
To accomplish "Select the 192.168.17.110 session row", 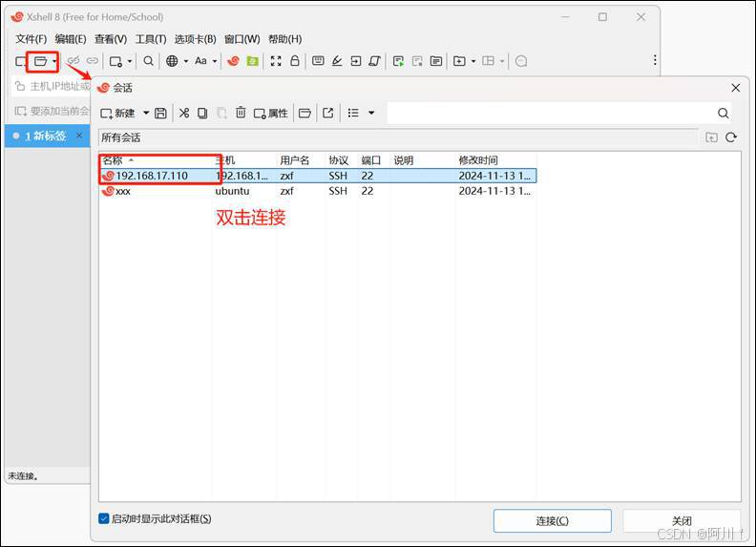I will pos(318,176).
